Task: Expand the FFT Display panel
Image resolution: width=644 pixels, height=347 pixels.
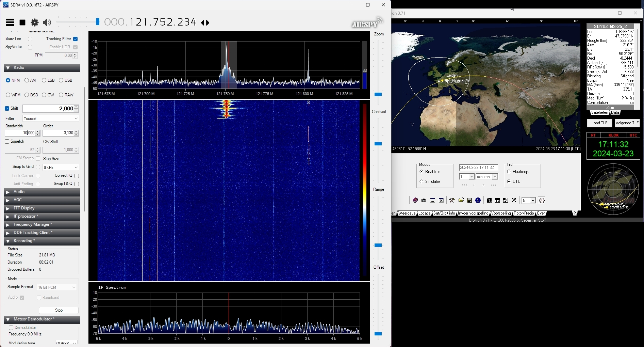Action: pos(42,208)
